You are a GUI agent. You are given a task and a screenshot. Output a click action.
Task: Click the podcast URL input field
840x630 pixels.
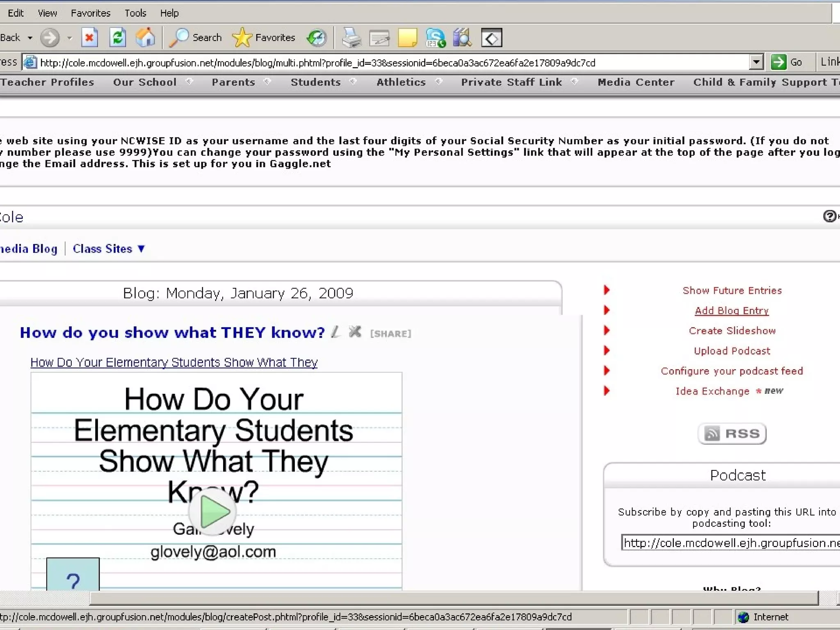[730, 543]
